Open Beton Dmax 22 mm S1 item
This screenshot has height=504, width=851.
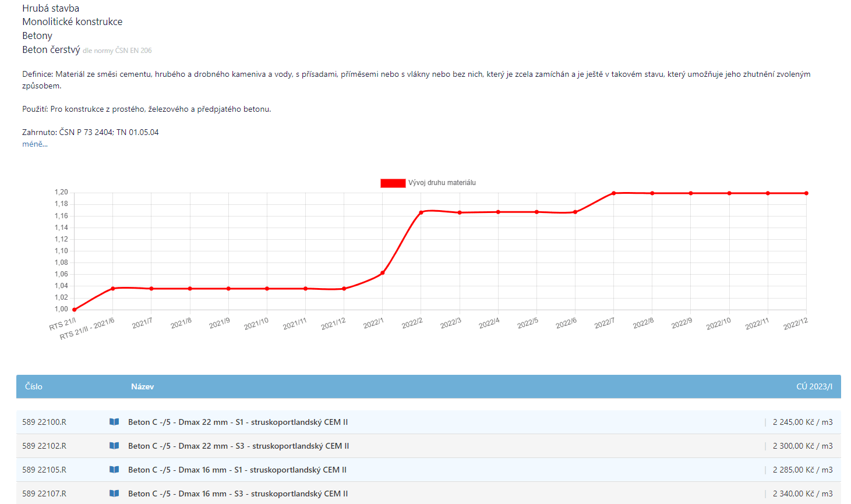click(238, 422)
